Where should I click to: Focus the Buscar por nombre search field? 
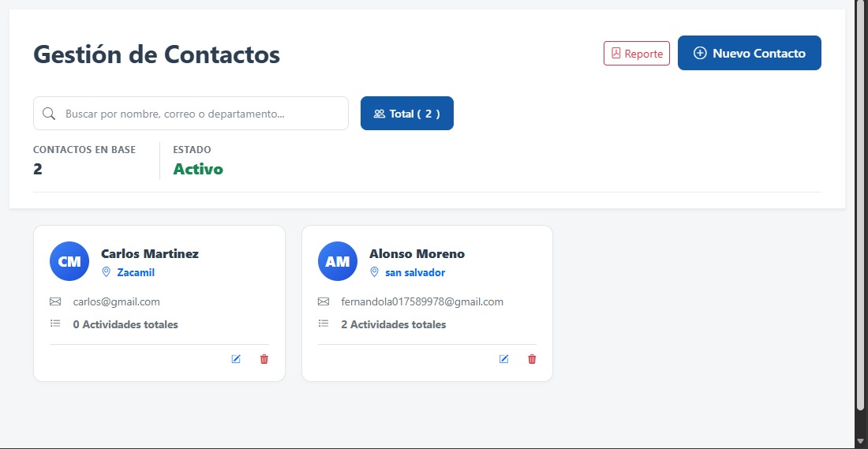pyautogui.click(x=191, y=114)
